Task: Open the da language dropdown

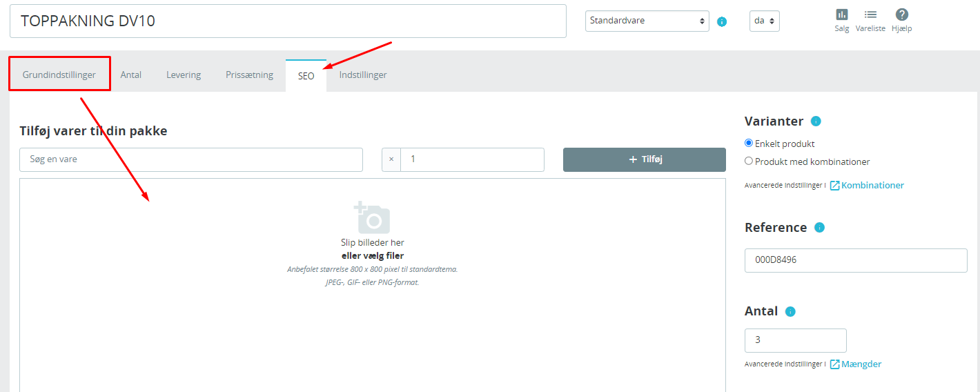Action: coord(765,21)
